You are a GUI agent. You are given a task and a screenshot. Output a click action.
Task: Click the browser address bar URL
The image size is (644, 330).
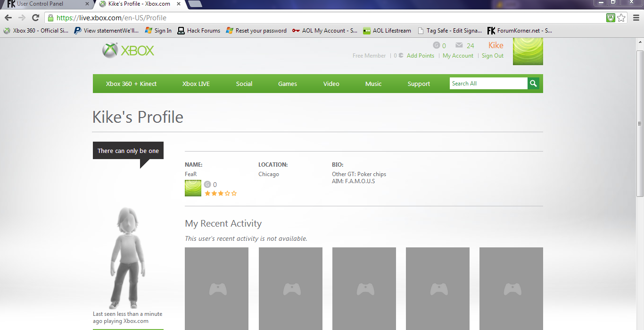coord(111,18)
